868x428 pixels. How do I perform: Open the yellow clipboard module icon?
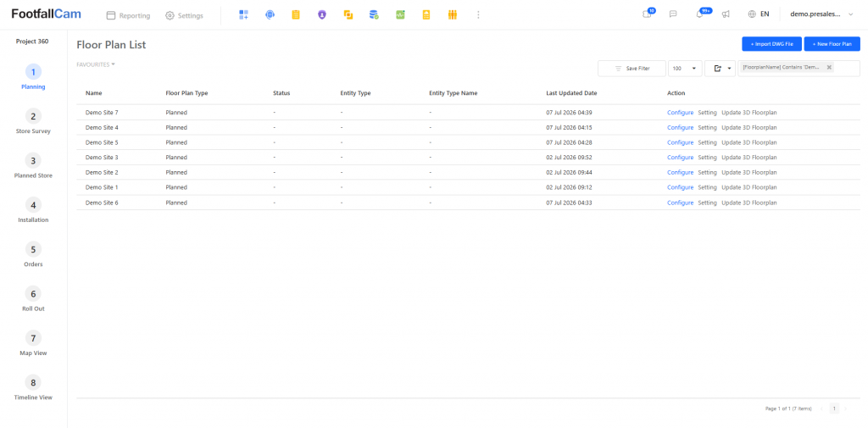[x=296, y=15]
